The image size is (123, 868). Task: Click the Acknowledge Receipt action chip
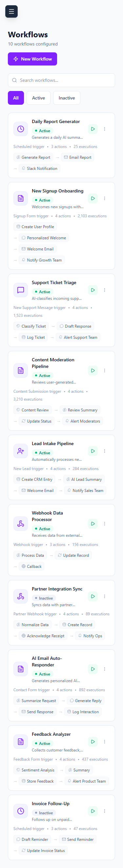point(43,636)
